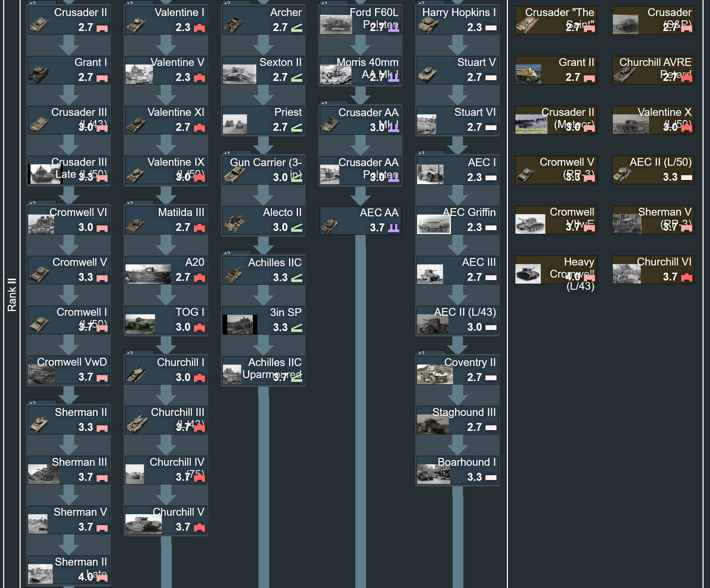The image size is (710, 588).
Task: Open the premium Grant II card
Action: tap(556, 70)
